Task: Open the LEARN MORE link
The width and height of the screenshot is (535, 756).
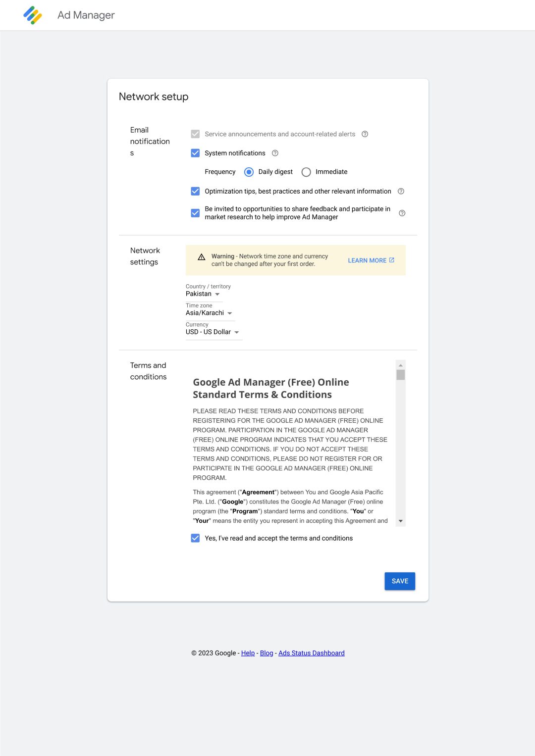Action: tap(367, 260)
